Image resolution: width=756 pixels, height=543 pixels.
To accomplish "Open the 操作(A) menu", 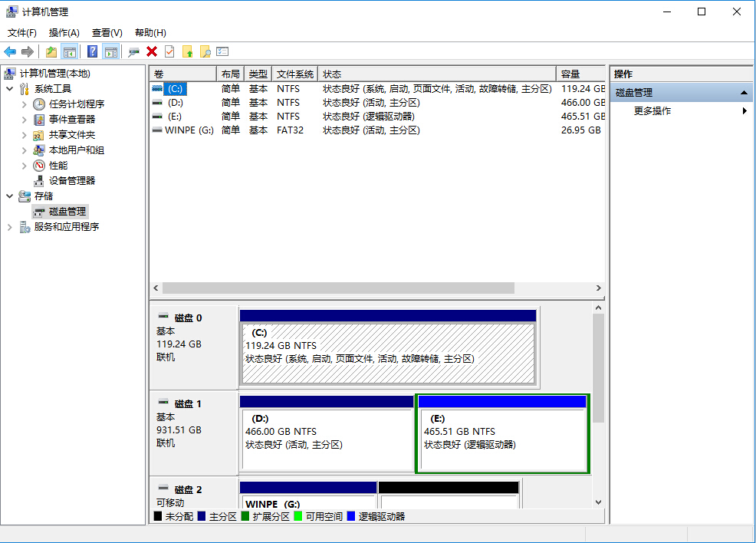I will pyautogui.click(x=64, y=33).
